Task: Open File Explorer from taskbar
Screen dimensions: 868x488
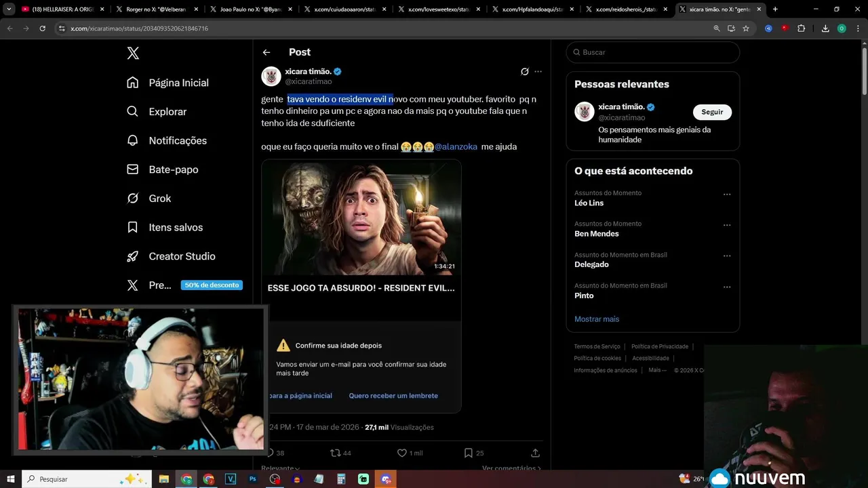Action: pyautogui.click(x=164, y=479)
